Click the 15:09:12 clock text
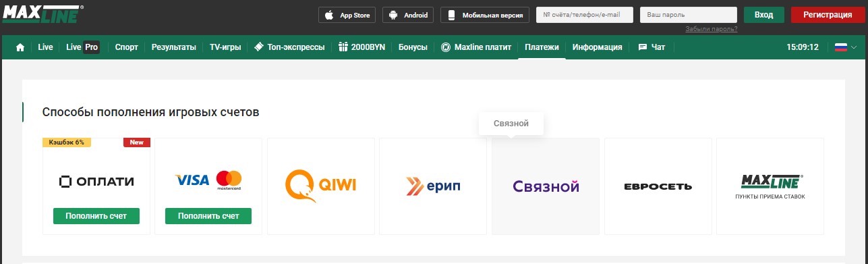868x264 pixels. click(x=803, y=47)
